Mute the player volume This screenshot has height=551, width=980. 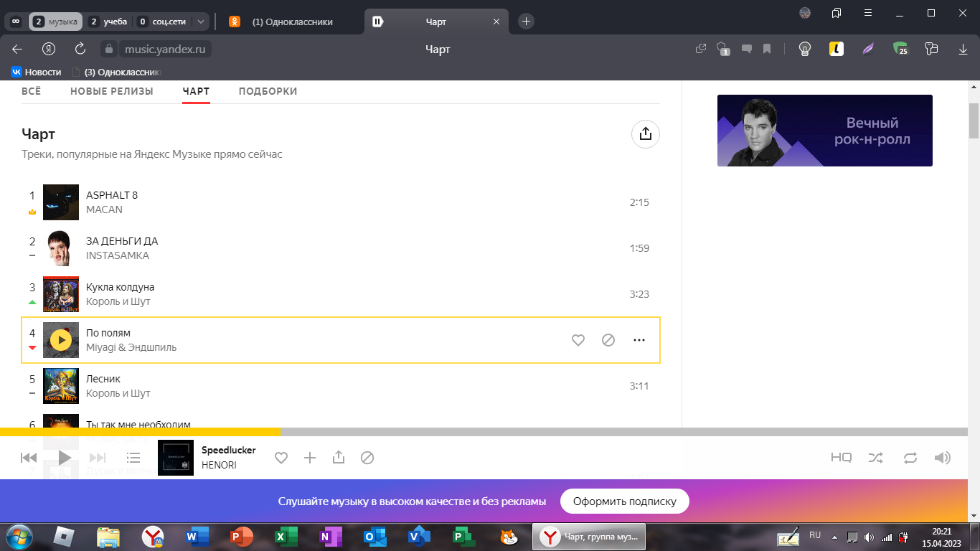[x=943, y=458]
